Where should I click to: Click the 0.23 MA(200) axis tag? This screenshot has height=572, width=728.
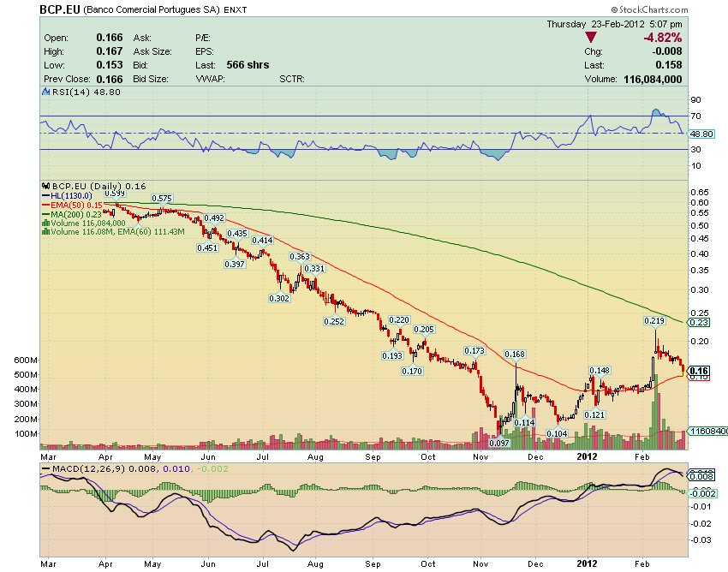tap(699, 322)
